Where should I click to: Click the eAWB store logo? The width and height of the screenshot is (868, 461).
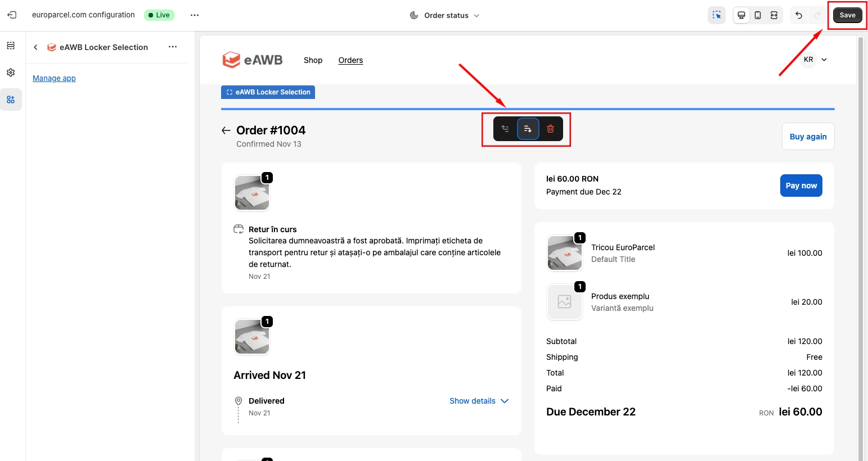(x=253, y=60)
